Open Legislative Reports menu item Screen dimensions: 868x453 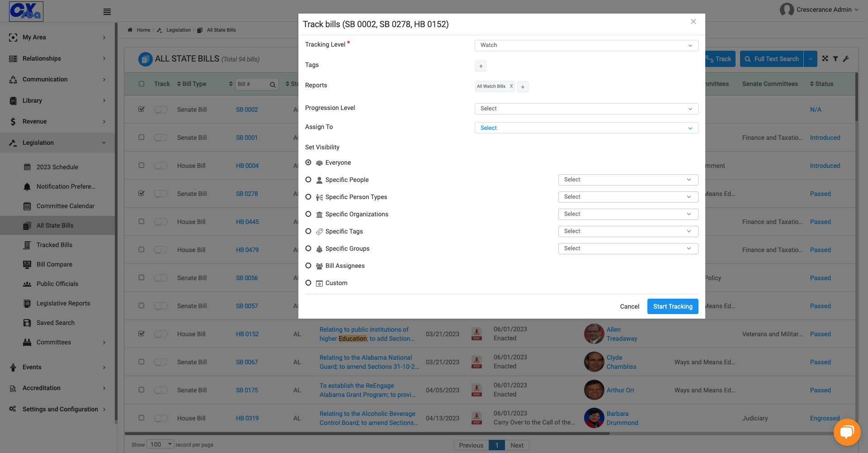click(x=63, y=303)
